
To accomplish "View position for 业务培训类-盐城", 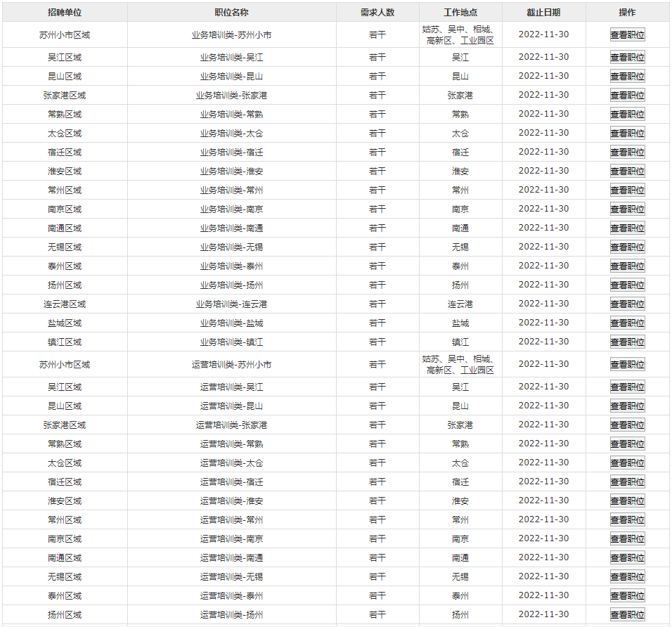I will [x=628, y=323].
